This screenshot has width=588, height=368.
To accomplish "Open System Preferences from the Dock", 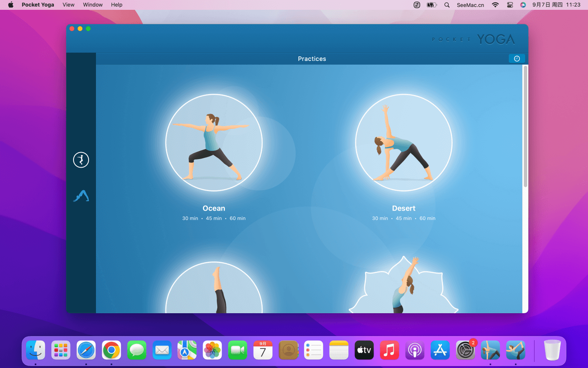I will (x=465, y=350).
